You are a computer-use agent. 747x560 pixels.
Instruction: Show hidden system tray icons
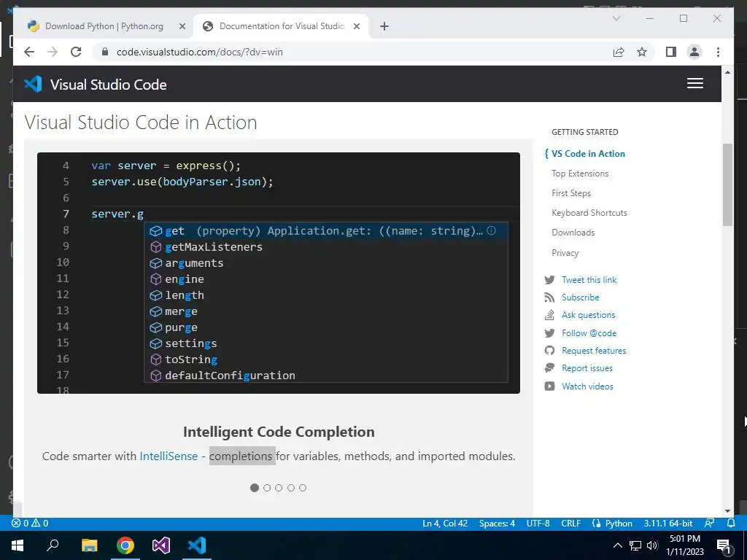617,545
